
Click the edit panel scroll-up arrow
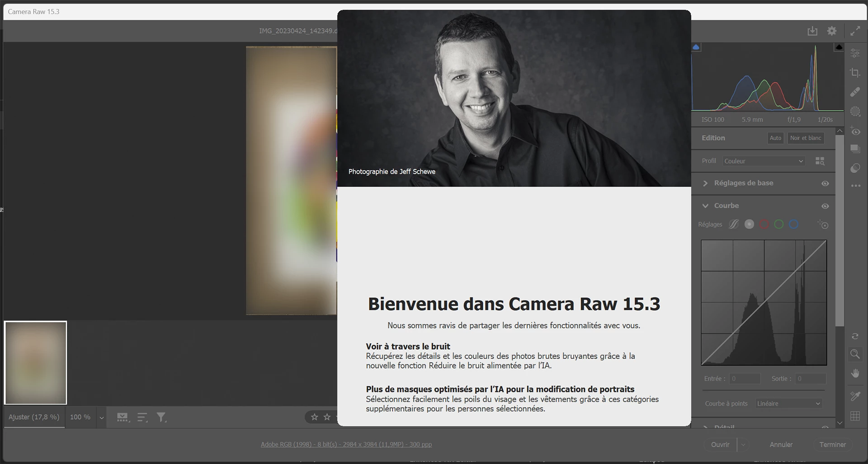pos(840,131)
